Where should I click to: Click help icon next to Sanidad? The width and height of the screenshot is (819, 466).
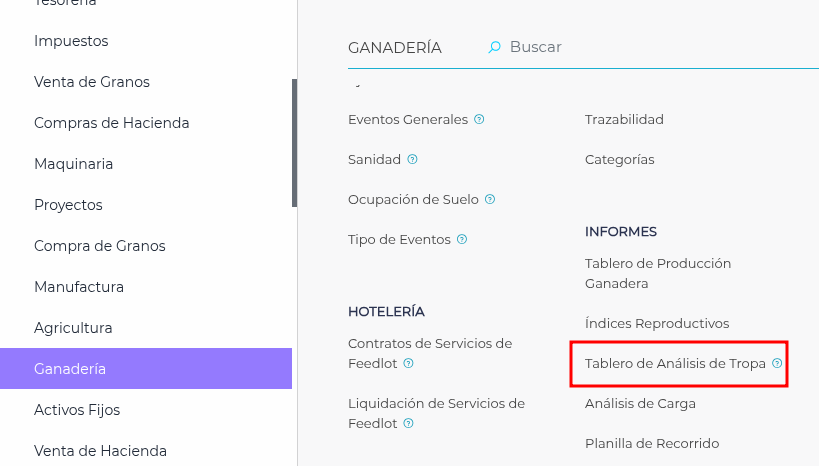413,160
